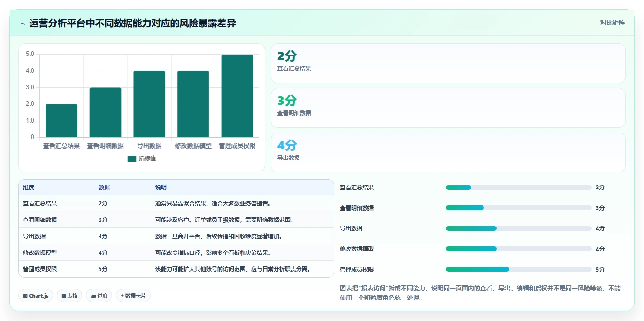Open the 2分 查看汇总结果 data card
The image size is (644, 321).
pyautogui.click(x=448, y=63)
